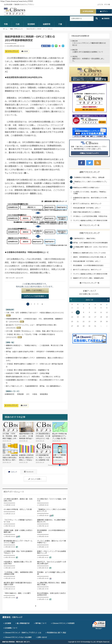
Task: Click the Twitter share icon under title
Action: [53, 46]
